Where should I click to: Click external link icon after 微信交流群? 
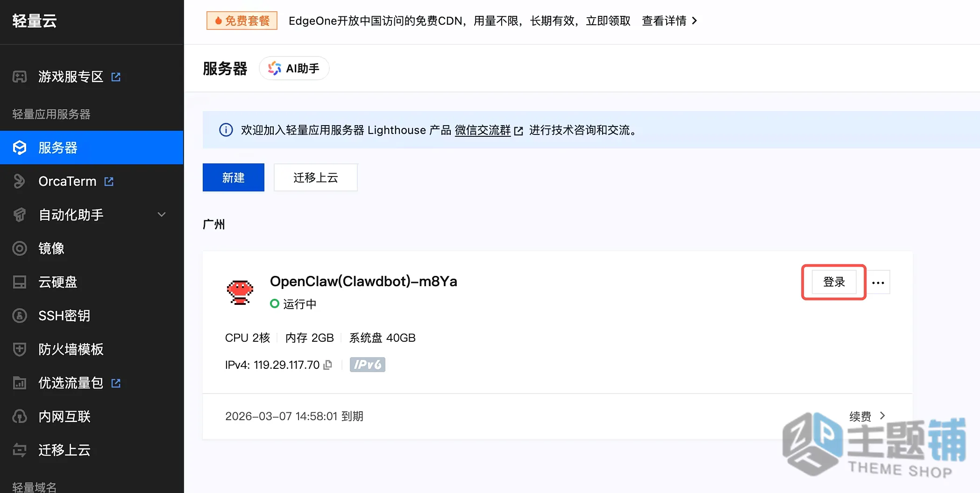(518, 131)
